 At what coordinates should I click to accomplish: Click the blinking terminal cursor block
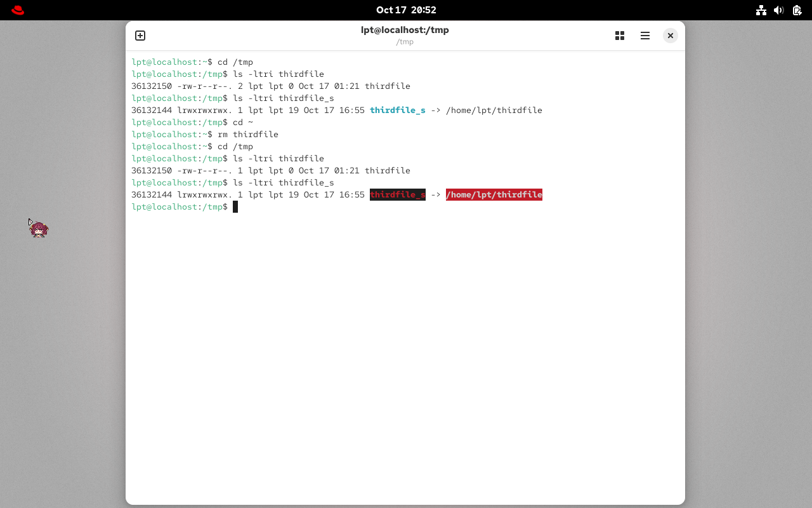235,206
